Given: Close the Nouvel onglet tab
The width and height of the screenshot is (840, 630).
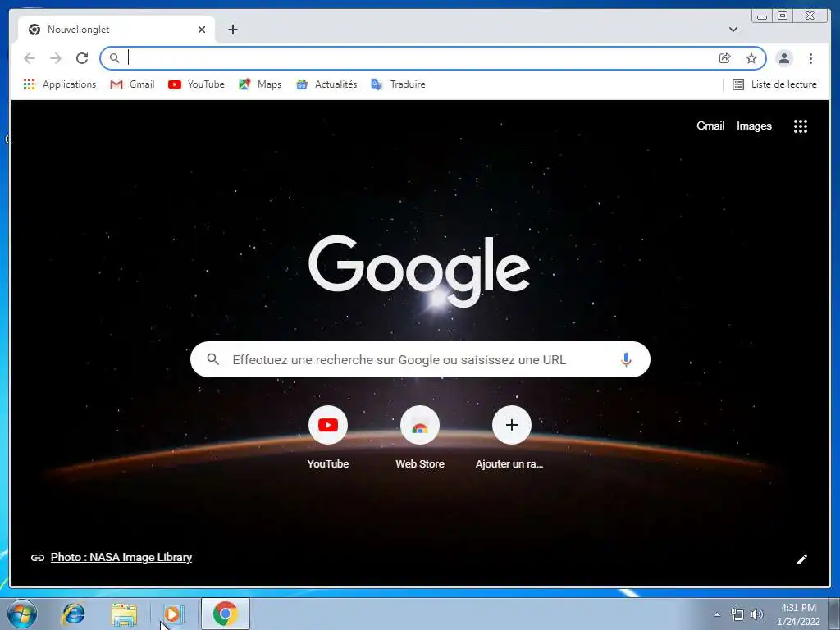Looking at the screenshot, I should tap(202, 30).
